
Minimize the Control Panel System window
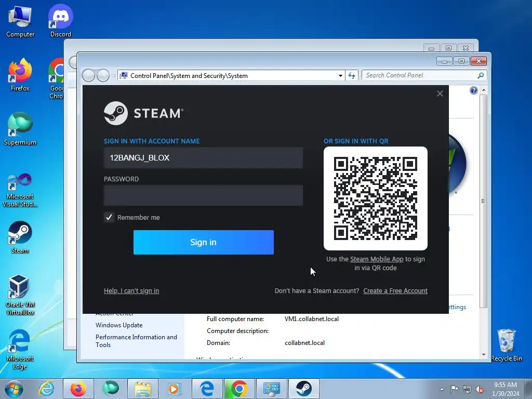(x=445, y=61)
